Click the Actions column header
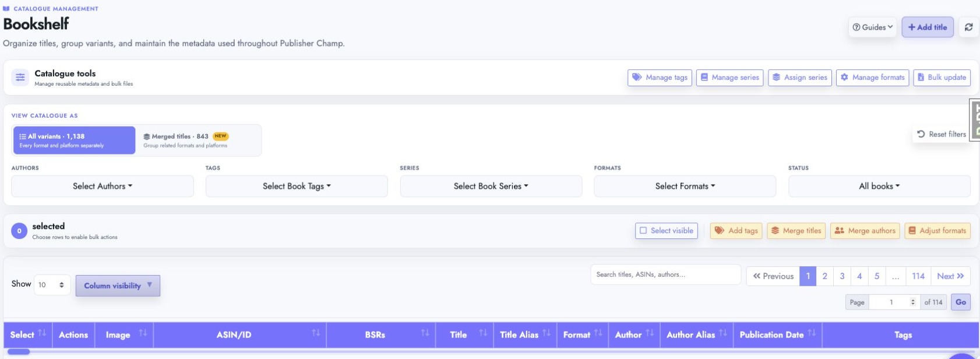980x359 pixels. click(73, 335)
